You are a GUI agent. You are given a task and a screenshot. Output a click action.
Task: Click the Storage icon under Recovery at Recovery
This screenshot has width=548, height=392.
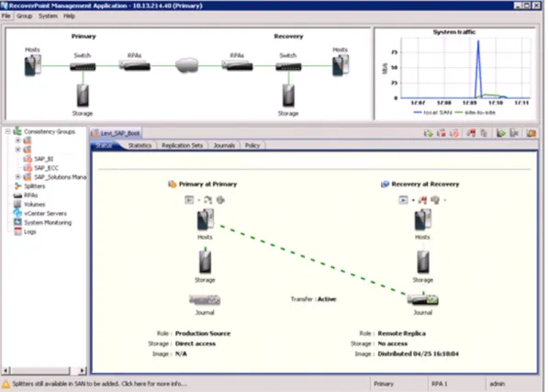(423, 262)
